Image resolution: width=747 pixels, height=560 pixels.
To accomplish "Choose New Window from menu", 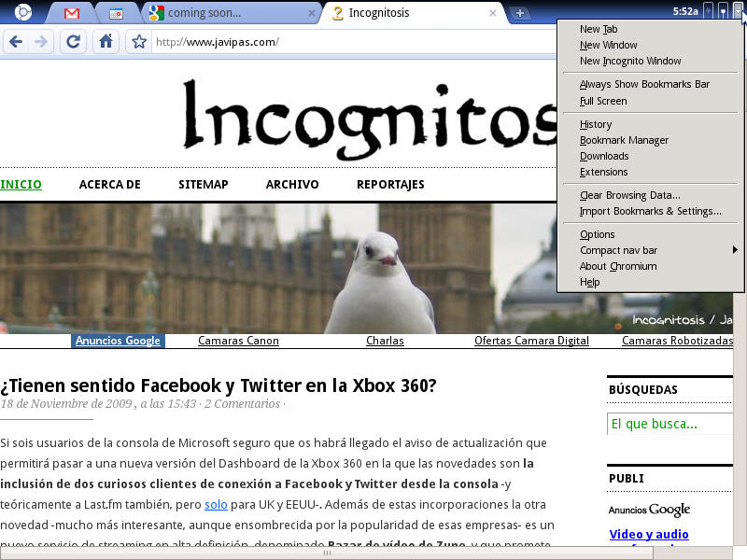I will pyautogui.click(x=650, y=45).
